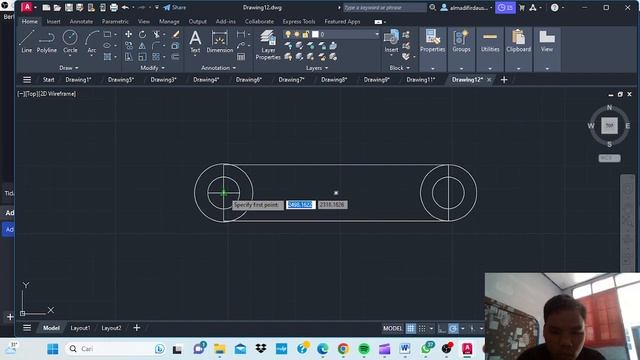Open the Groups panel button
This screenshot has height=360, width=640.
coord(461,41)
